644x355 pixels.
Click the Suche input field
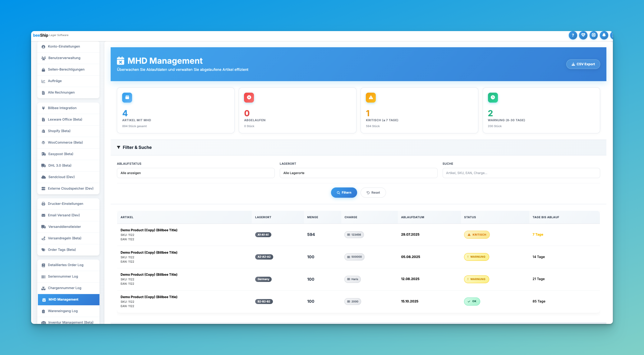pos(521,173)
